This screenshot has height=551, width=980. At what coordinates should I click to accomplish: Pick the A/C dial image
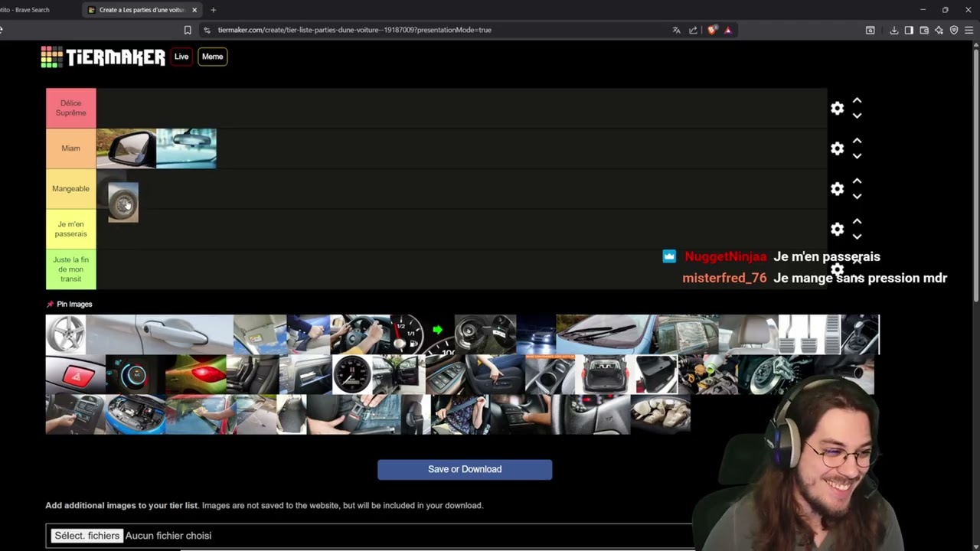click(x=136, y=374)
